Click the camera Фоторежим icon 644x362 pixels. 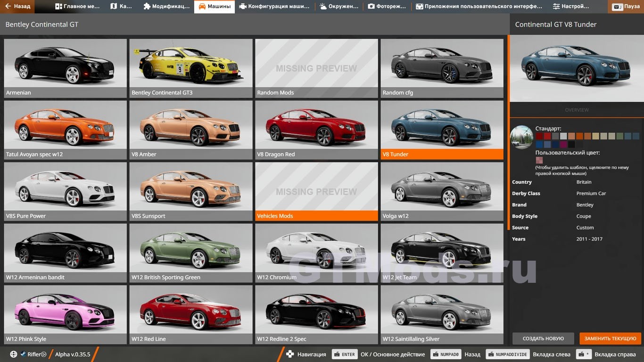pos(371,7)
